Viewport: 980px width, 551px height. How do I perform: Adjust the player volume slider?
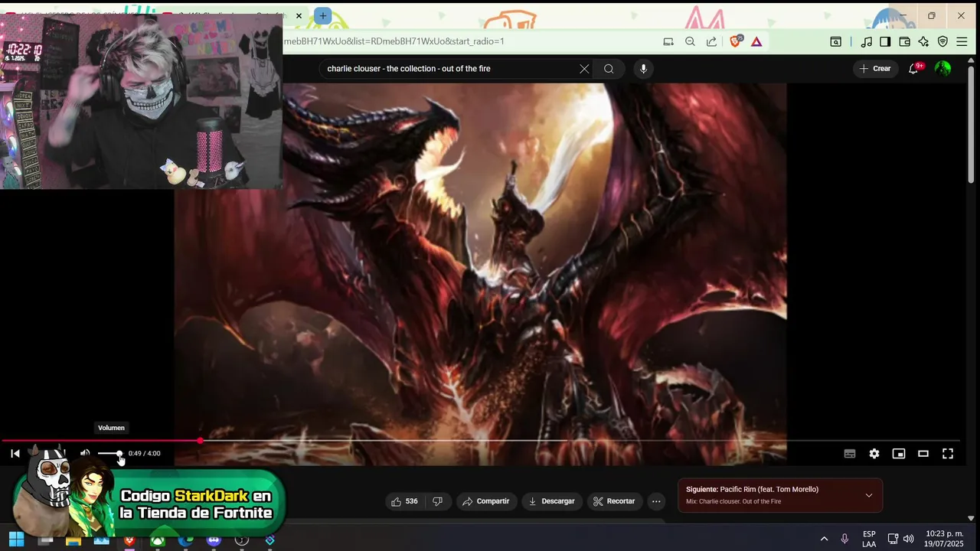tap(109, 454)
